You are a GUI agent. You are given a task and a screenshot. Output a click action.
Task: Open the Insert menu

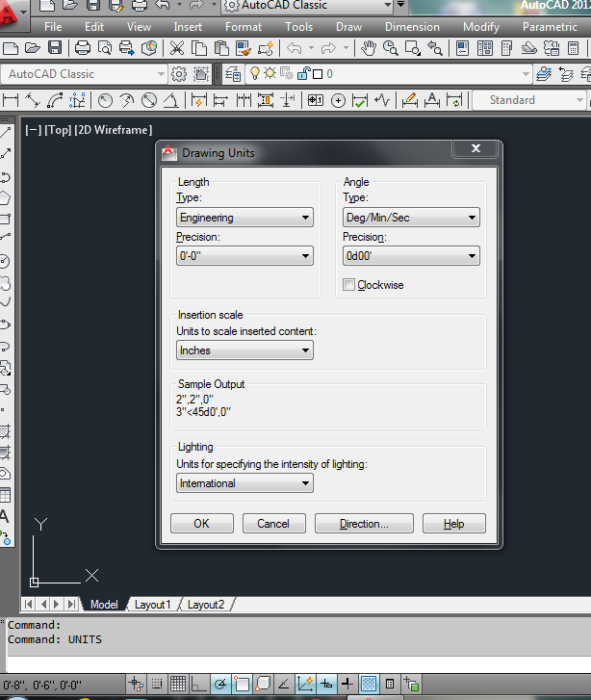[188, 27]
